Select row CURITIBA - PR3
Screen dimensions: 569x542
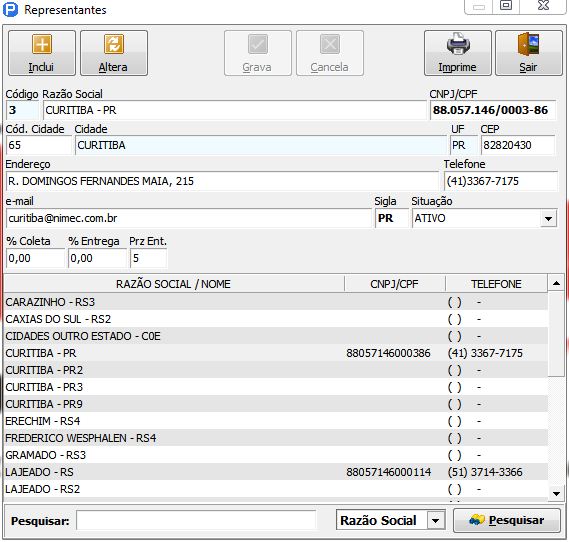tap(275, 387)
